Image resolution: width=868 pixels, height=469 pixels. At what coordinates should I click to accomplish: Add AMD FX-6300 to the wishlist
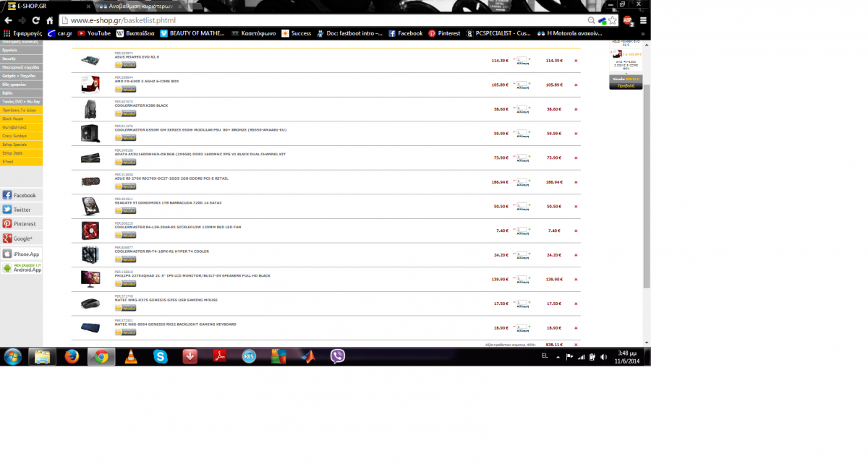point(125,90)
